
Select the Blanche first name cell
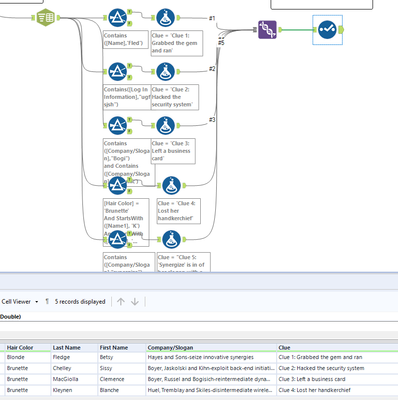point(122,390)
